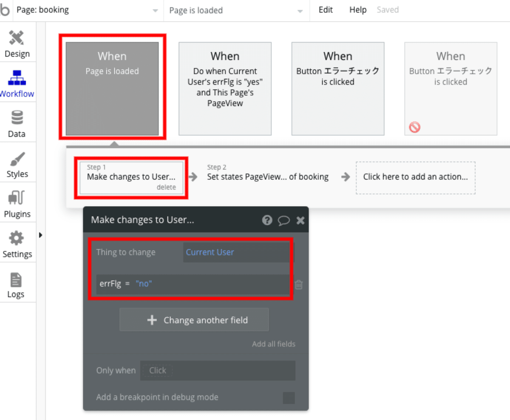Select Step 2 Set states PageView

click(268, 178)
